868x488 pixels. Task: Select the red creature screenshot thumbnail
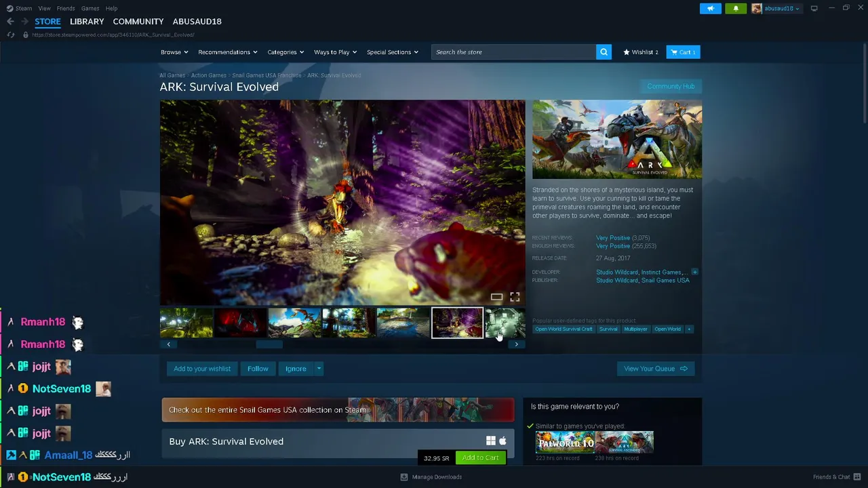241,323
